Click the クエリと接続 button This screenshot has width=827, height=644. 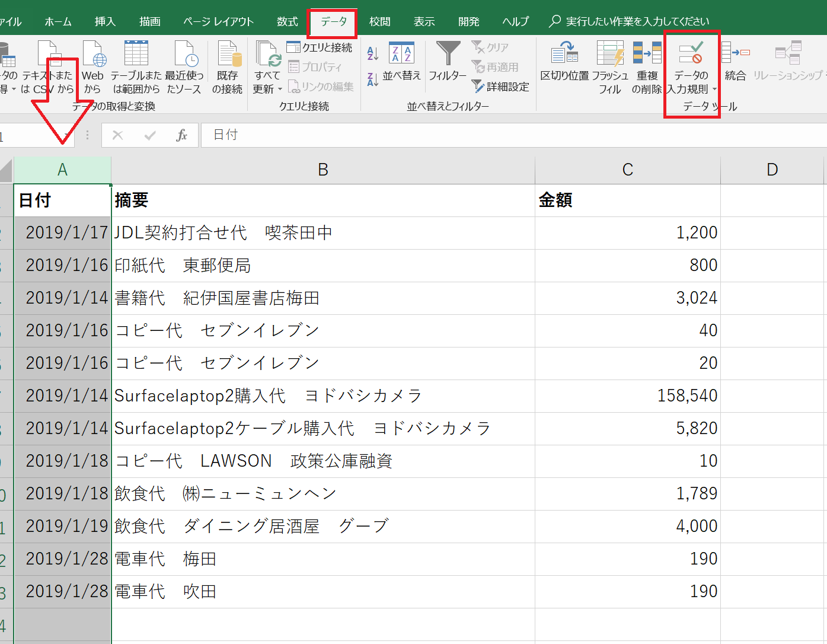tap(320, 47)
